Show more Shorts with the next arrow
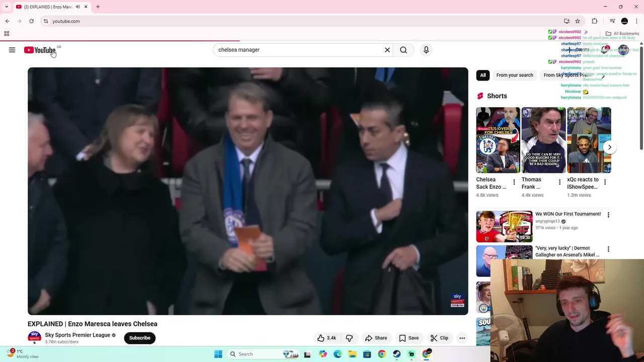The image size is (644, 362). pos(609,147)
